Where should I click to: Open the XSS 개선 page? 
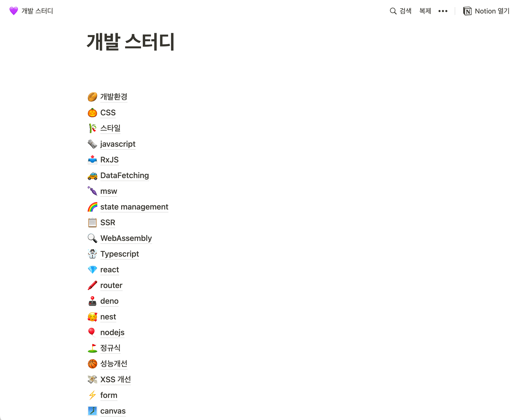tap(116, 380)
